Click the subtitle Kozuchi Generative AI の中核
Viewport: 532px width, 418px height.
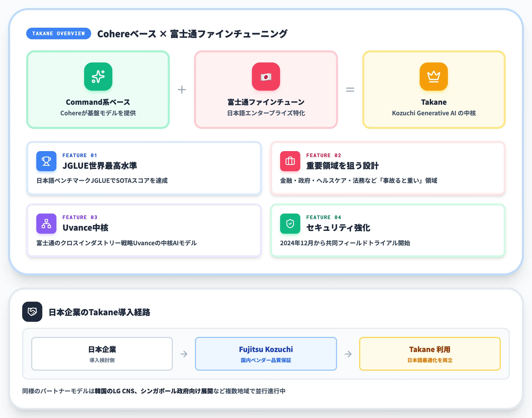434,113
